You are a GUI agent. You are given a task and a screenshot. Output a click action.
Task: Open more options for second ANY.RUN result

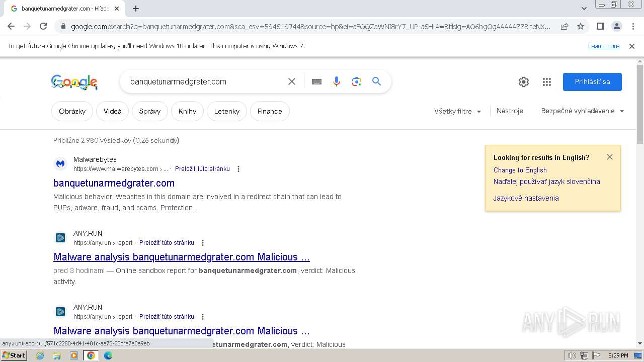tap(203, 317)
